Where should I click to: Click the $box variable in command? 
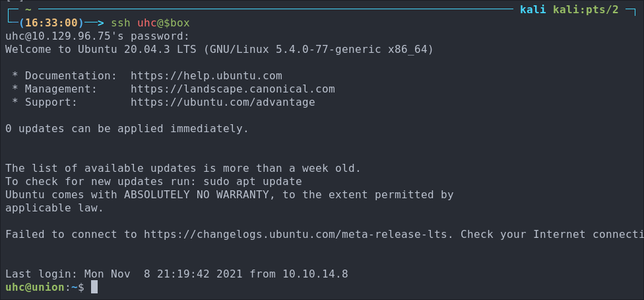click(177, 23)
